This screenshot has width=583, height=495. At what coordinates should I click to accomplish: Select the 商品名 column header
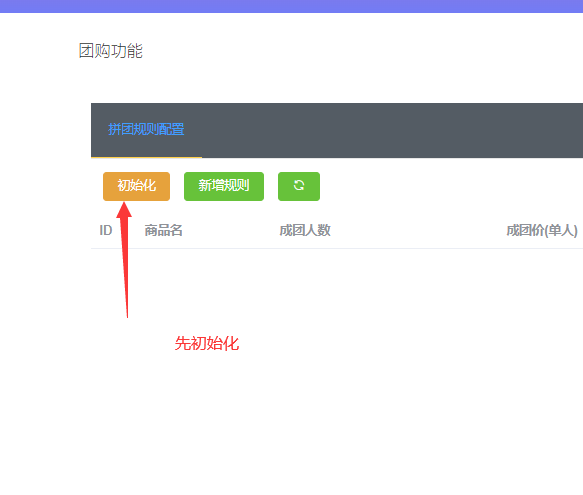164,231
